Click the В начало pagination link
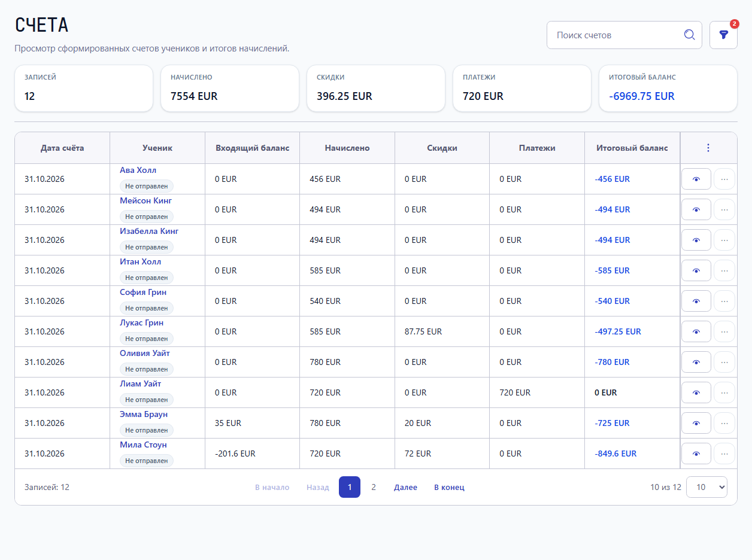The height and width of the screenshot is (560, 752). coord(272,487)
